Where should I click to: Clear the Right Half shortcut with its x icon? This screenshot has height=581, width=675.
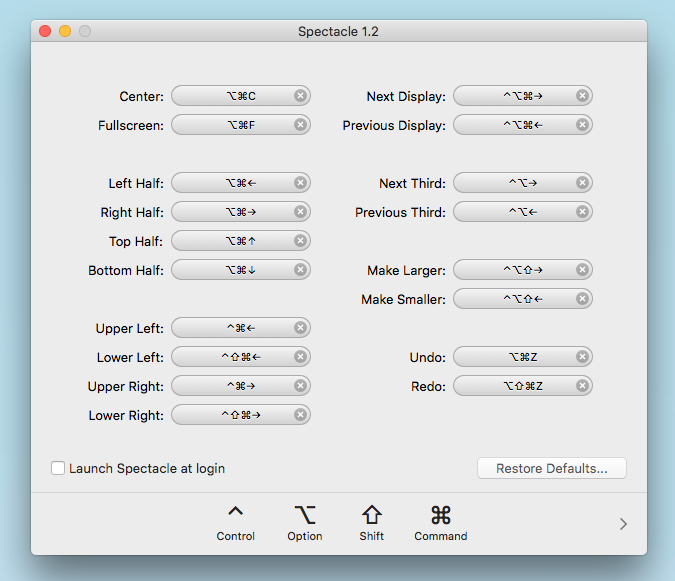[300, 212]
